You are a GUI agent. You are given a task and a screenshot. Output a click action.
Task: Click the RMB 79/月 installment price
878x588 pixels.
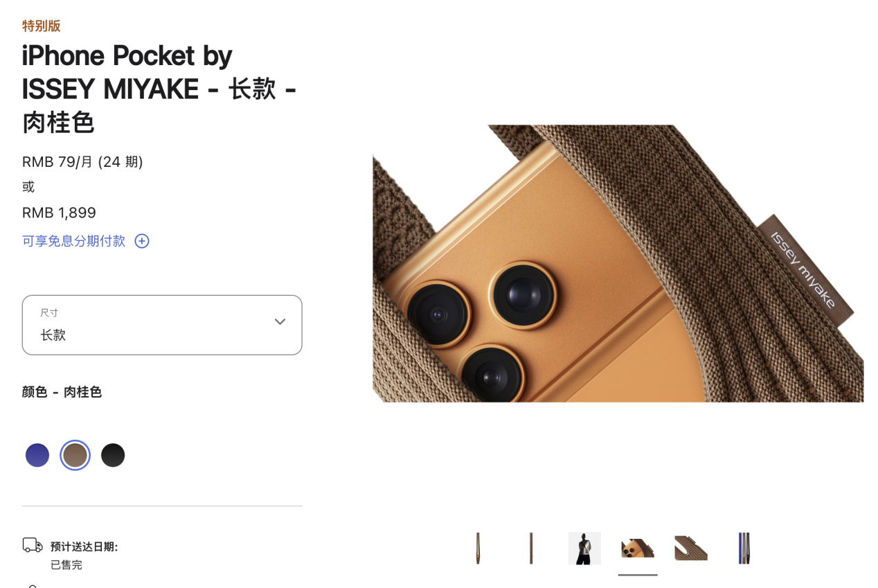[x=82, y=162]
